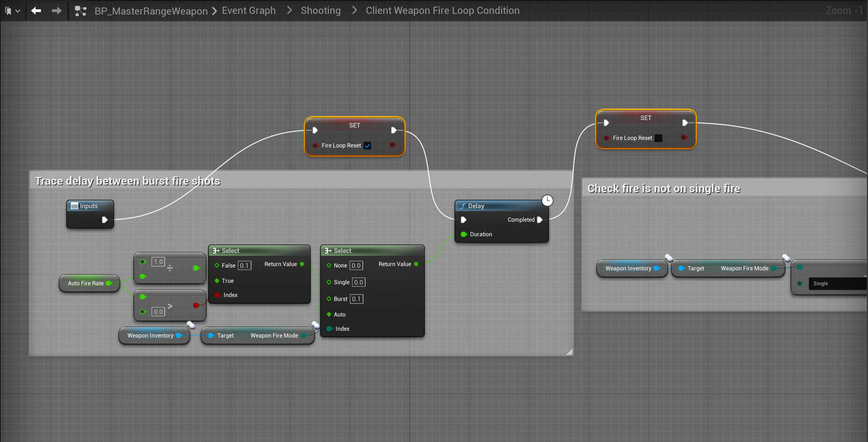Click the blueprint graph icon beside BP_MasterRangeWeapon
Image resolution: width=868 pixels, height=442 pixels.
coord(81,11)
